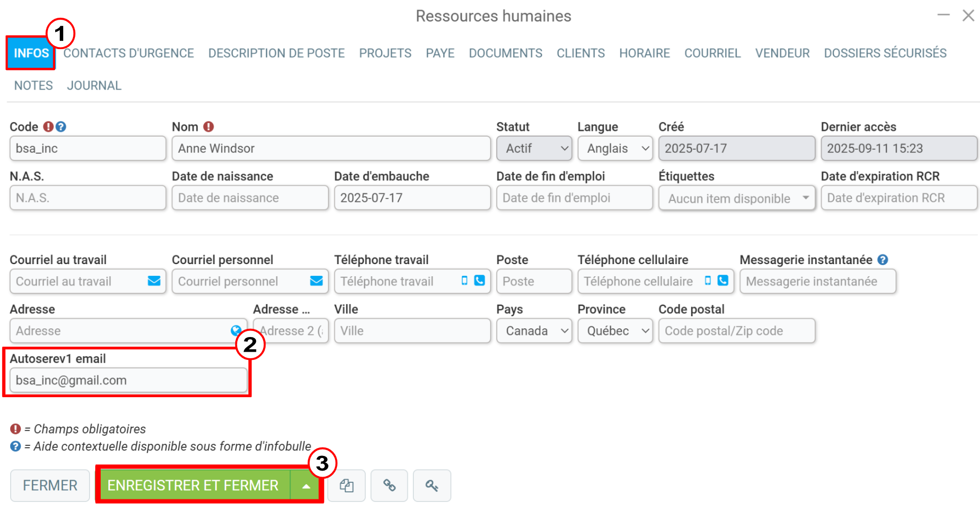
Task: Click the blue phone icon in Téléphone travail
Action: [x=479, y=280]
